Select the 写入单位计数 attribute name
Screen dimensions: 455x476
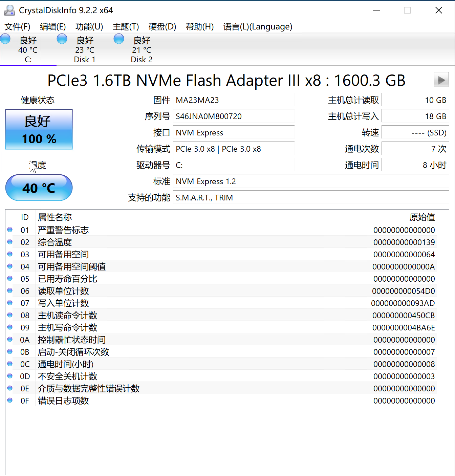pyautogui.click(x=63, y=303)
